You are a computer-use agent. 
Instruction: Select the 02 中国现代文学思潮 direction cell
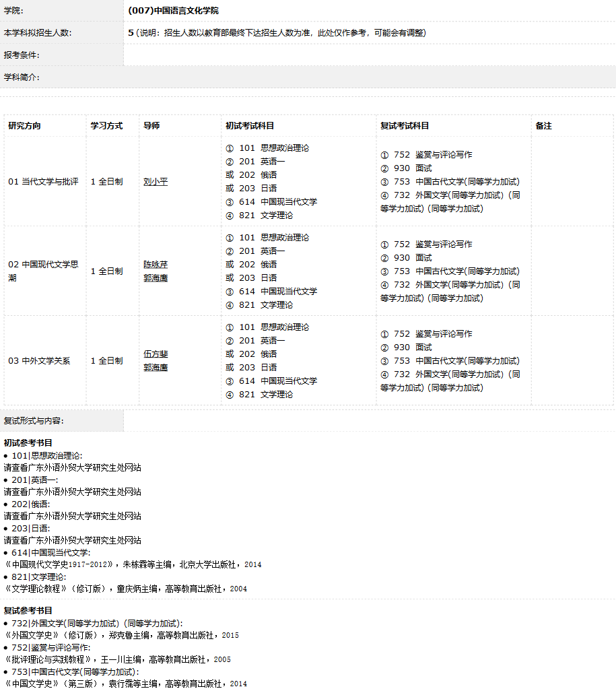(x=43, y=271)
